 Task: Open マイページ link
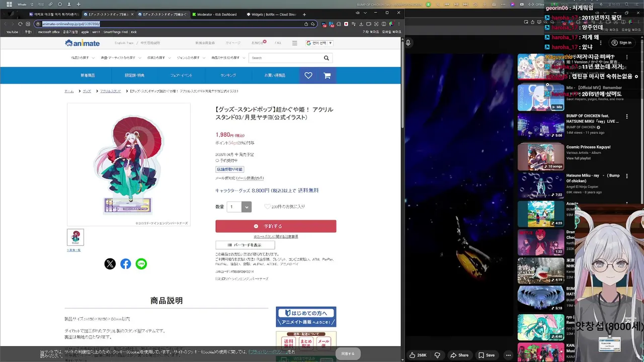(x=233, y=43)
